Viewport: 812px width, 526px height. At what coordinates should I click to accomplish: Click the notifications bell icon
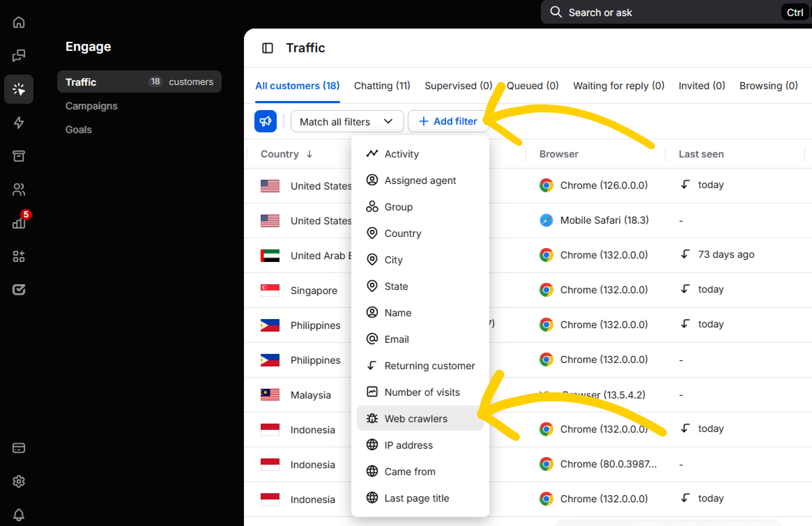click(x=18, y=515)
